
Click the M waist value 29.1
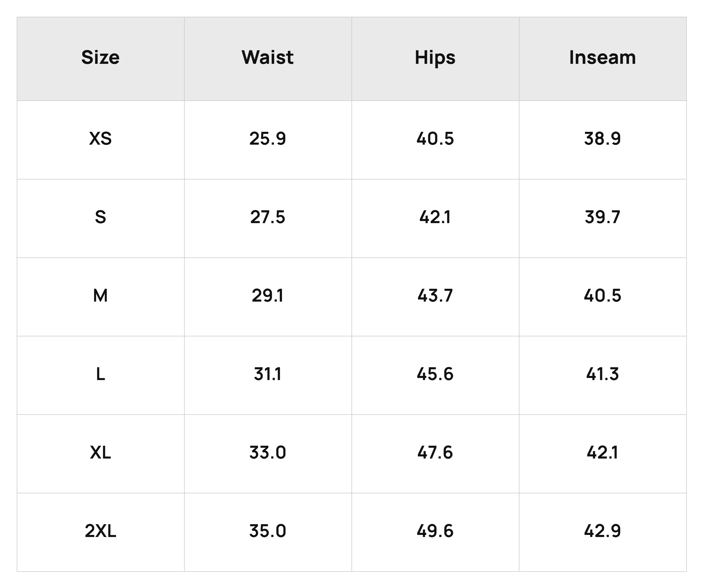[x=268, y=295]
